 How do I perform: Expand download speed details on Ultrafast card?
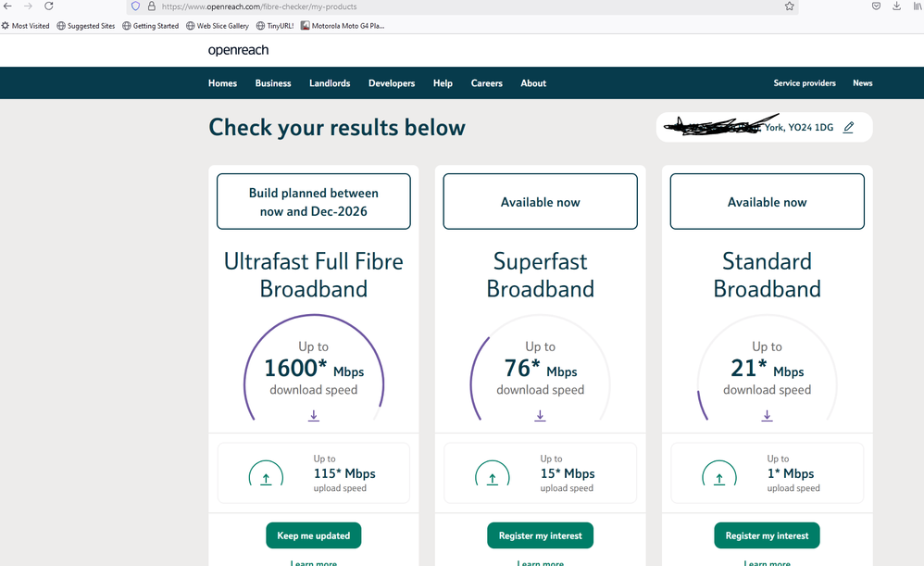point(313,416)
